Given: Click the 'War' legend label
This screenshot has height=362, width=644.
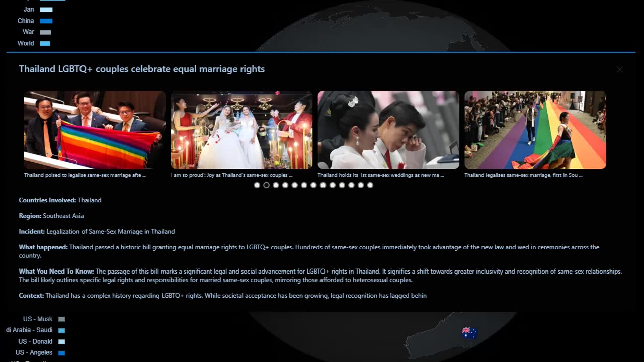Looking at the screenshot, I should click(x=28, y=32).
